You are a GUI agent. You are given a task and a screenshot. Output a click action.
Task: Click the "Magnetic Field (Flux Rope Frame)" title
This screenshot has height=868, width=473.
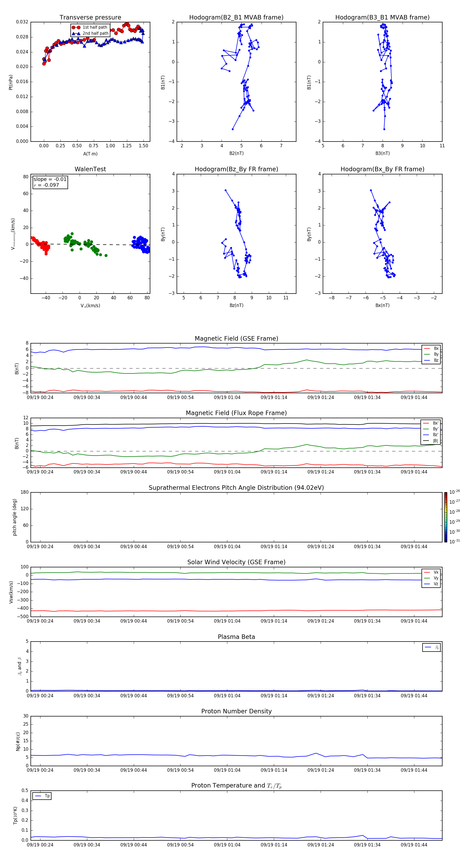236,413
